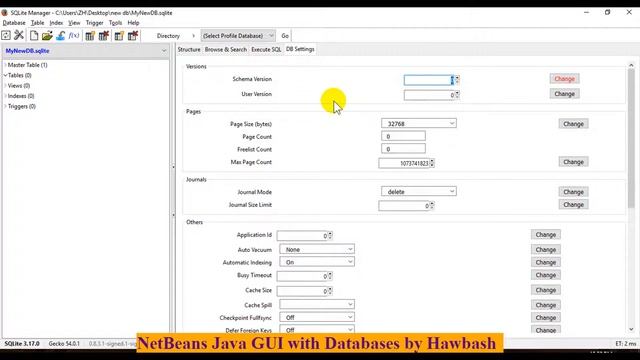Click the Directory label's arrow in toolbar
This screenshot has height=360, width=640.
pos(193,36)
